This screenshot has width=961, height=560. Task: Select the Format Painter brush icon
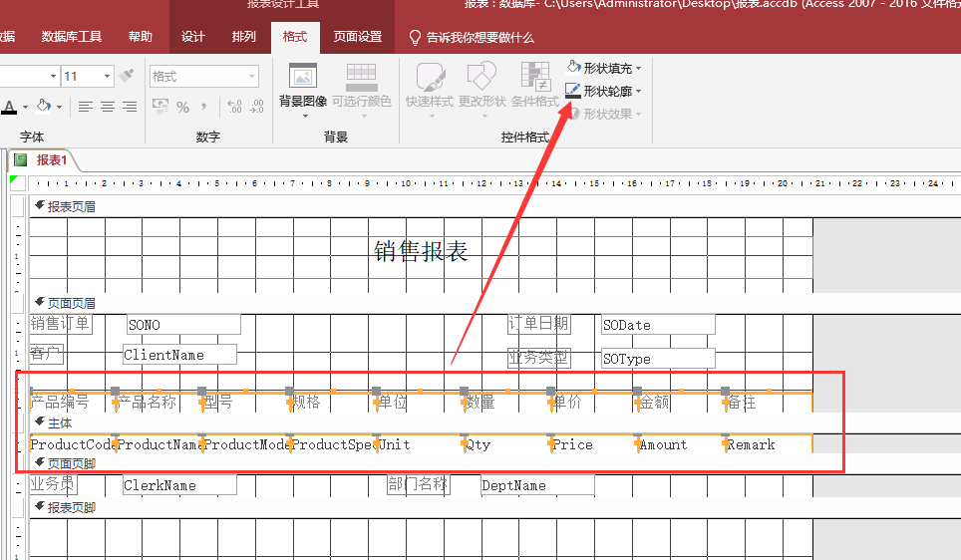(127, 76)
